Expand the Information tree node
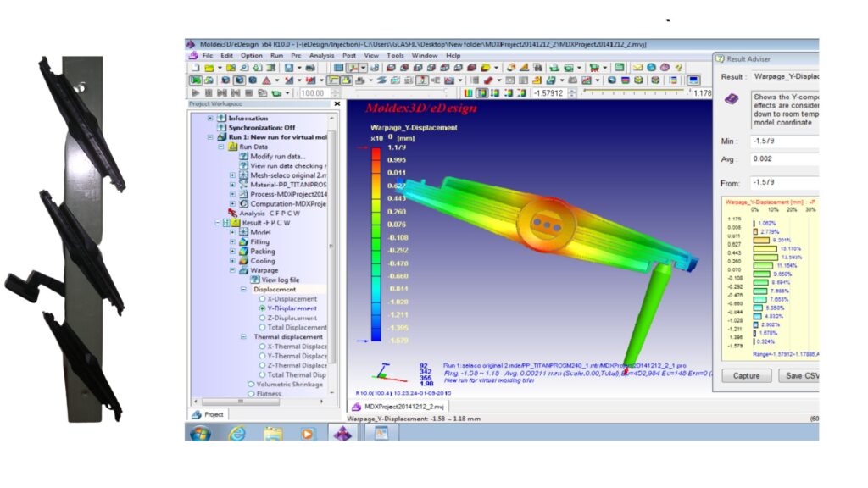The height and width of the screenshot is (488, 868). 210,118
